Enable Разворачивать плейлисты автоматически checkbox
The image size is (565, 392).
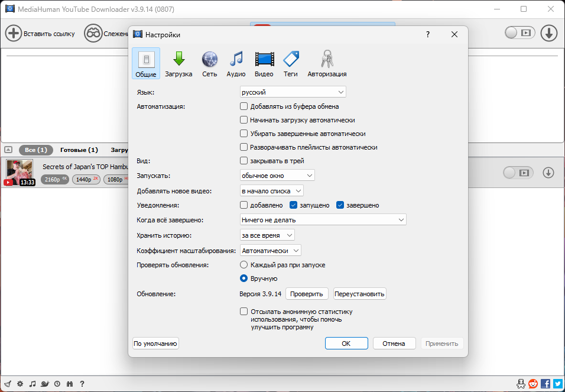click(x=244, y=147)
